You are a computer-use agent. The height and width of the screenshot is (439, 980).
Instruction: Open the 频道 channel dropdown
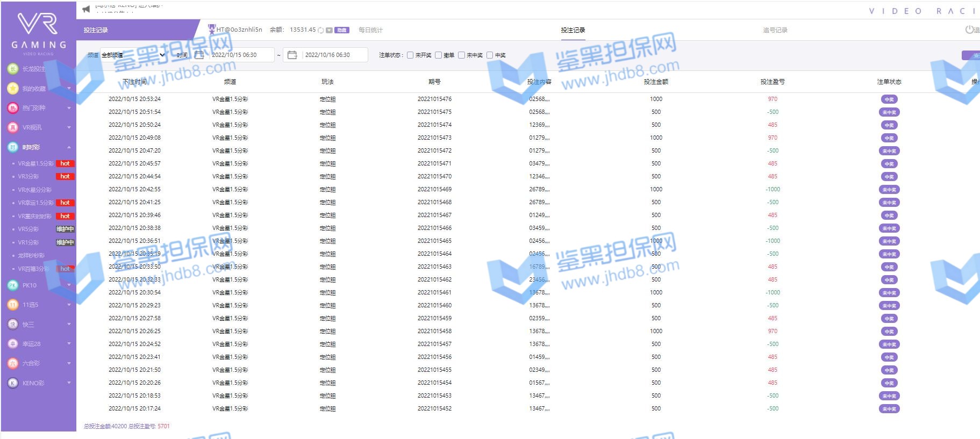point(133,55)
